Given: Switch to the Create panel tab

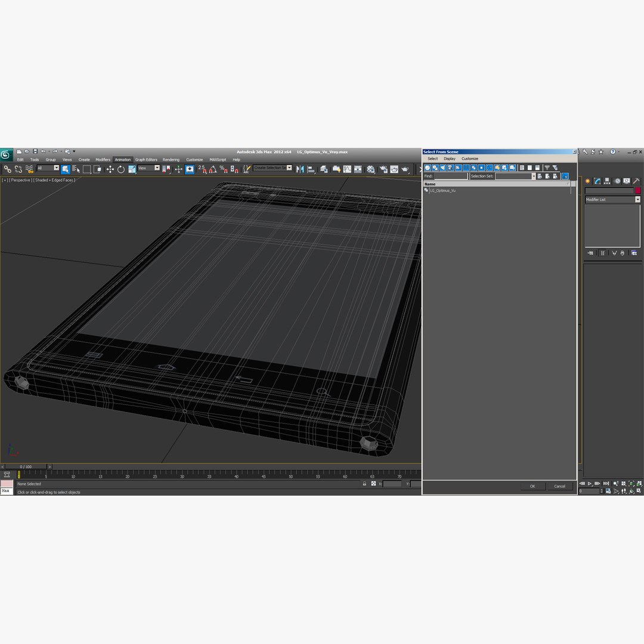Looking at the screenshot, I should [x=588, y=181].
